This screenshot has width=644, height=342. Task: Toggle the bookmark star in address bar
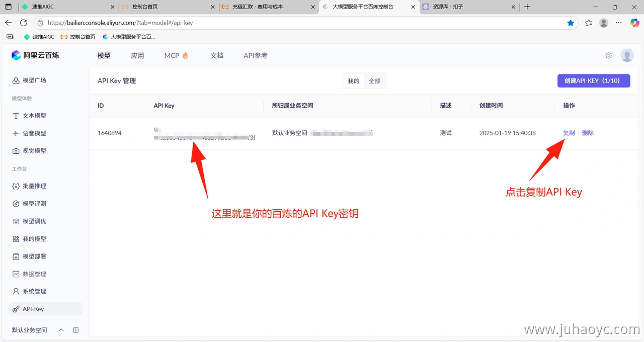pos(571,23)
